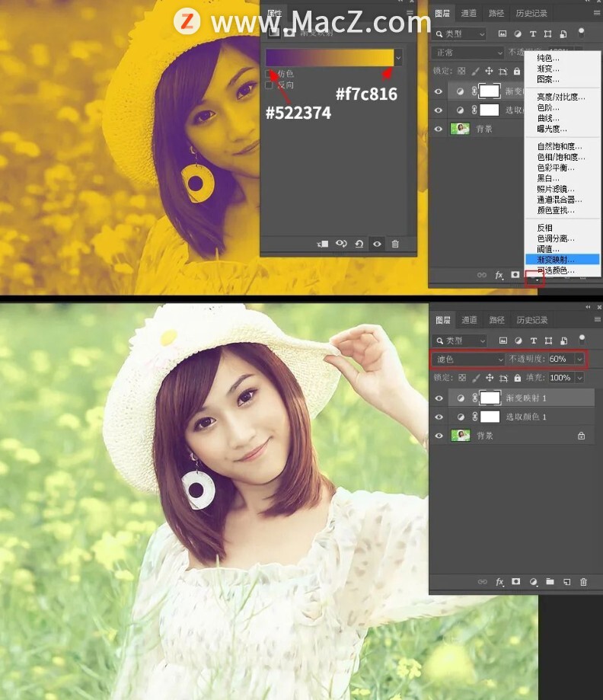Click fx icon in upper Layers panel
The width and height of the screenshot is (603, 700).
point(499,275)
